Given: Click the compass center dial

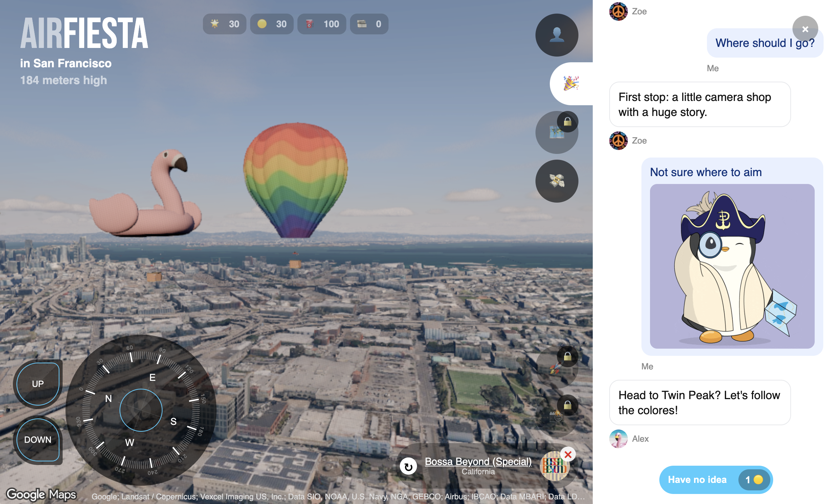Looking at the screenshot, I should [141, 410].
